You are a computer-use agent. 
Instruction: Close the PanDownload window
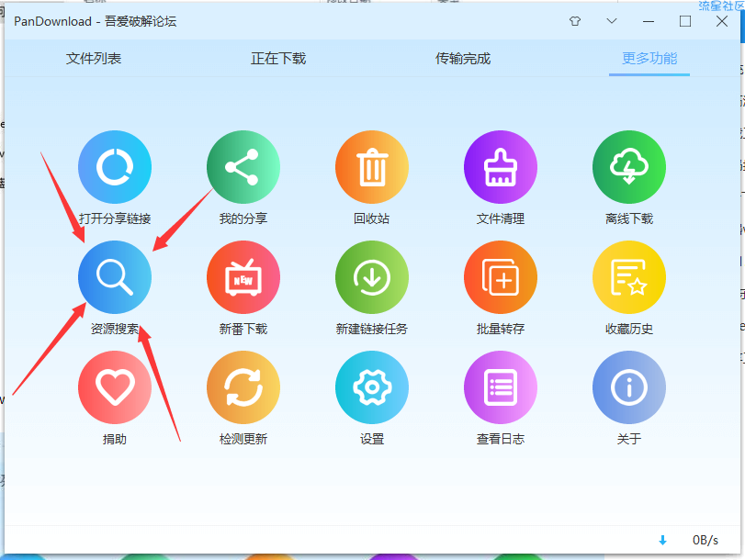pos(722,21)
